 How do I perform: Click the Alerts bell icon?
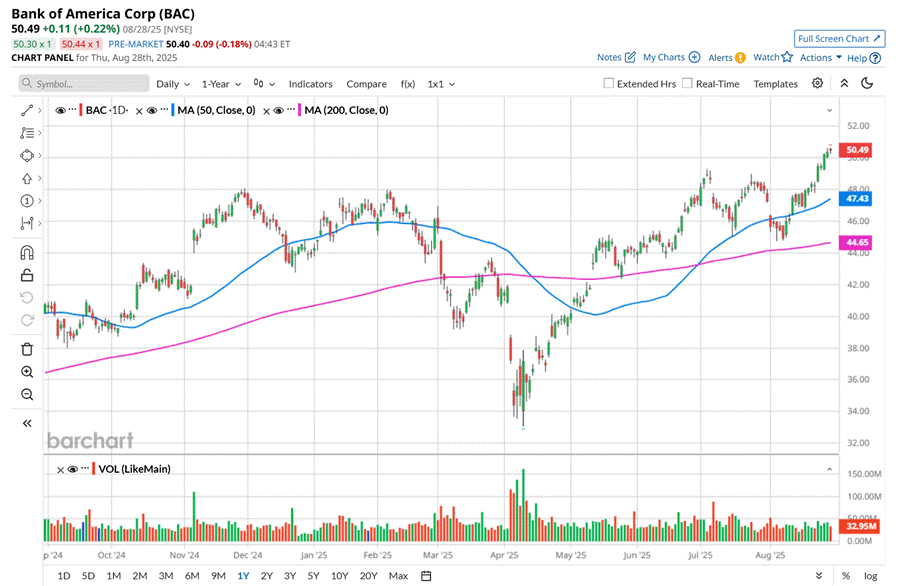(x=740, y=58)
